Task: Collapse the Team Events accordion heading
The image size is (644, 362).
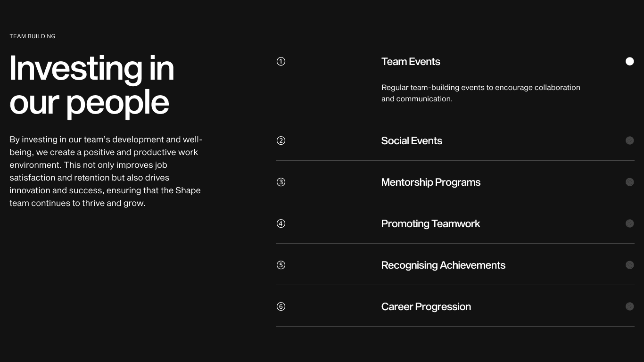Action: click(x=411, y=62)
